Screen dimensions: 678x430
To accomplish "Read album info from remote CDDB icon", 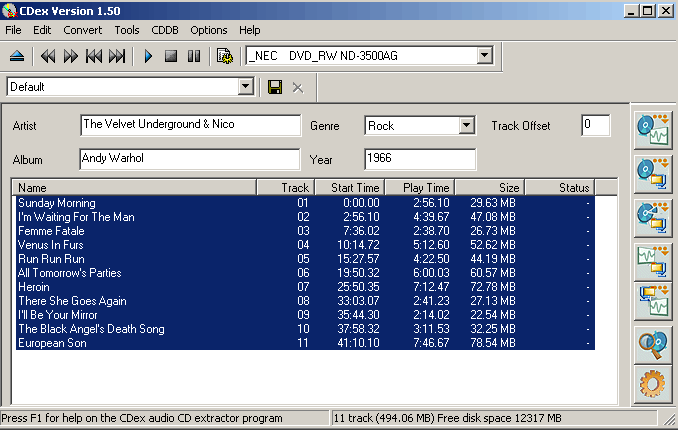I will click(x=653, y=345).
